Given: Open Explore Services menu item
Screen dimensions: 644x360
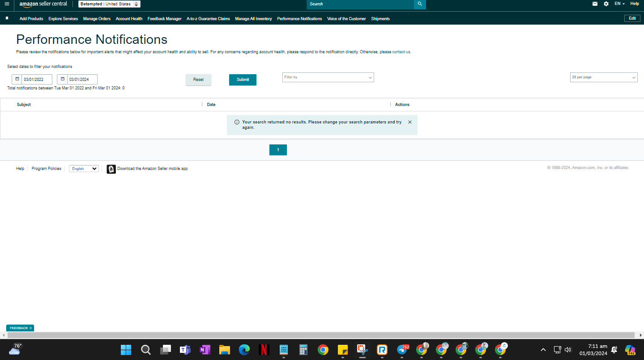Looking at the screenshot, I should point(63,19).
